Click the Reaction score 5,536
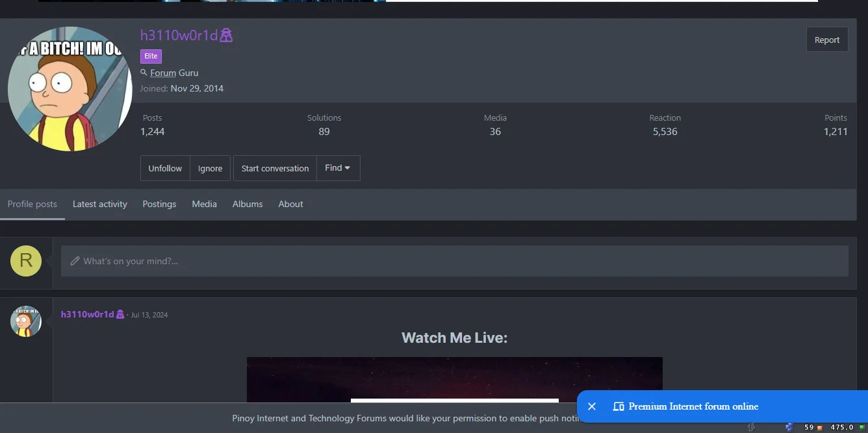This screenshot has height=433, width=868. (x=665, y=131)
